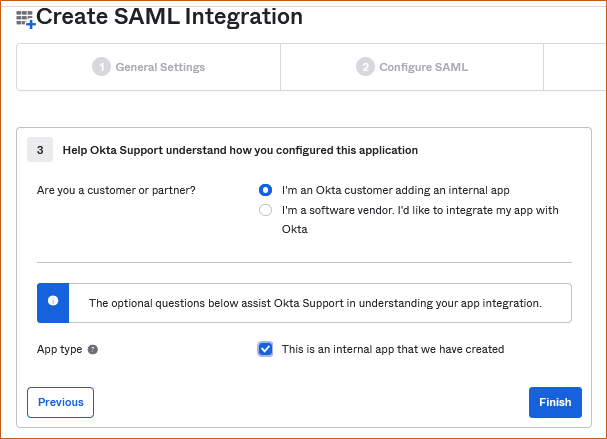607x439 pixels.
Task: Select 'I'm a software vendor' radio button
Action: click(x=265, y=210)
